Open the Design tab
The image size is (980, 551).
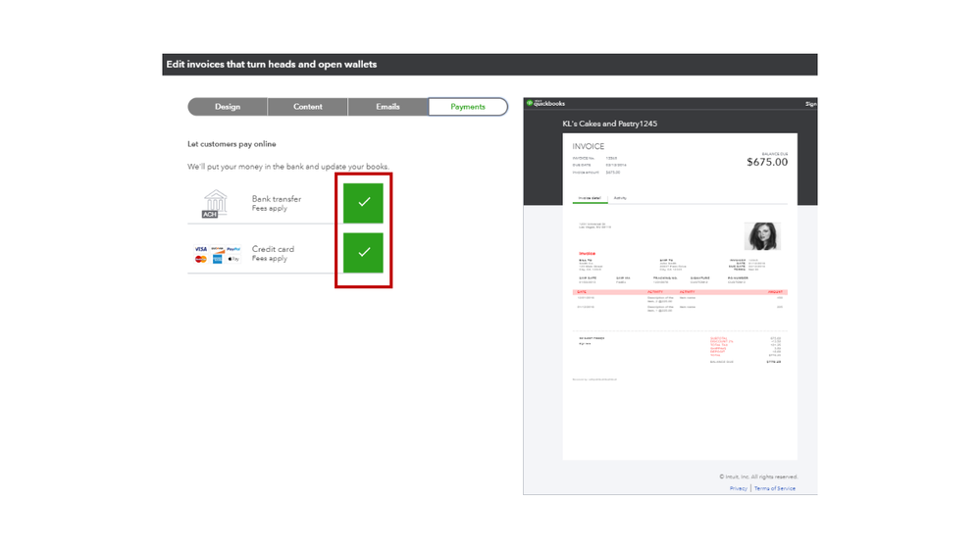coord(228,107)
